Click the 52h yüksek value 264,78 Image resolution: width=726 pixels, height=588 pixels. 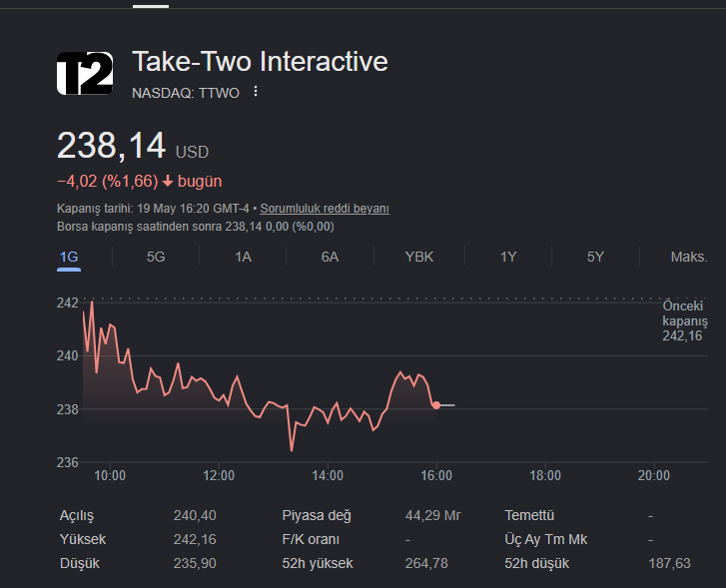point(426,563)
